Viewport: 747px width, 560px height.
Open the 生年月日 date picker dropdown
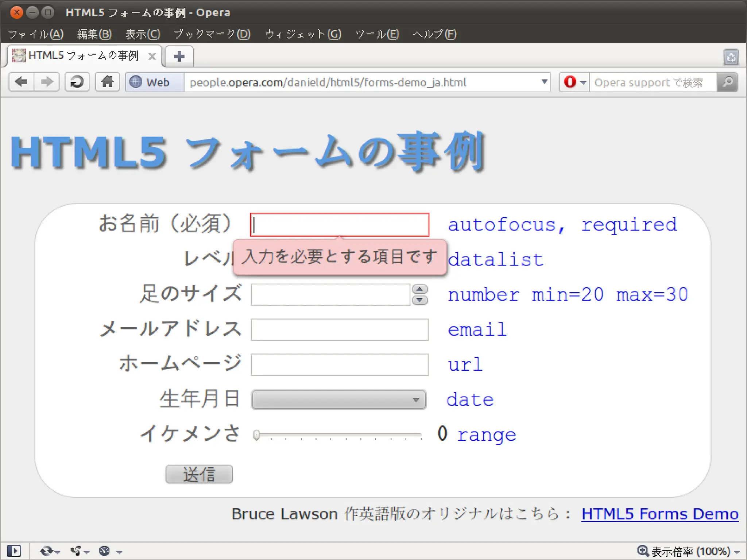pyautogui.click(x=338, y=400)
